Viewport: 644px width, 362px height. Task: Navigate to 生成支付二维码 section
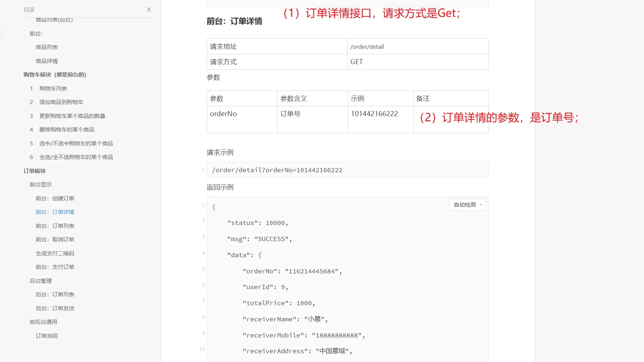(x=55, y=254)
